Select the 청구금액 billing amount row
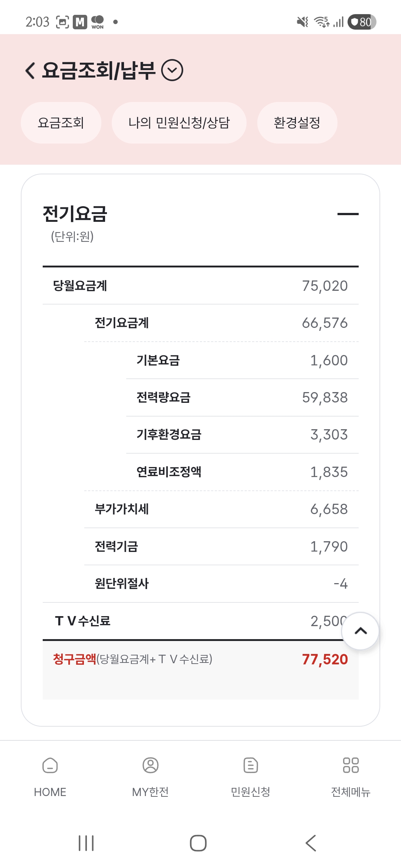The height and width of the screenshot is (868, 401). tap(200, 660)
